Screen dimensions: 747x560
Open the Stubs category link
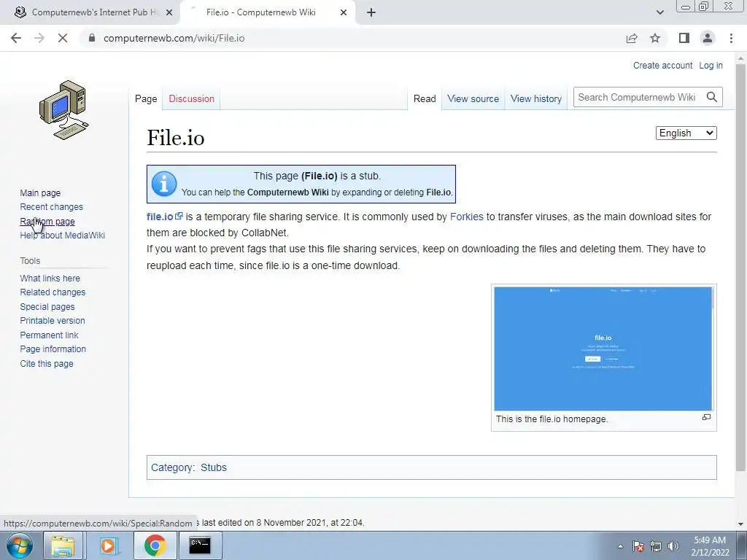pos(214,467)
